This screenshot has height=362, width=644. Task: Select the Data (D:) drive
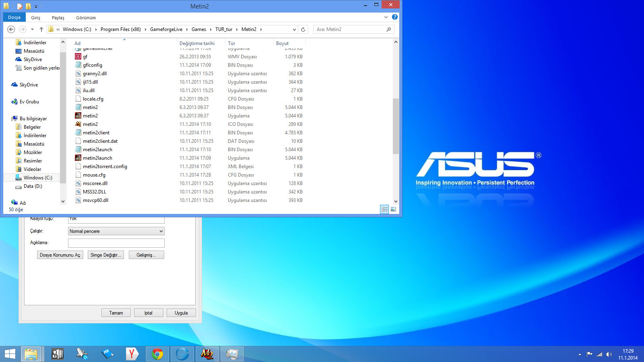tap(33, 186)
